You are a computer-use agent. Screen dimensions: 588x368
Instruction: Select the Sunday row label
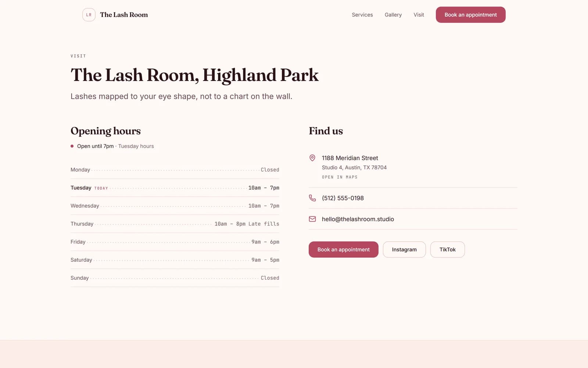tap(80, 278)
